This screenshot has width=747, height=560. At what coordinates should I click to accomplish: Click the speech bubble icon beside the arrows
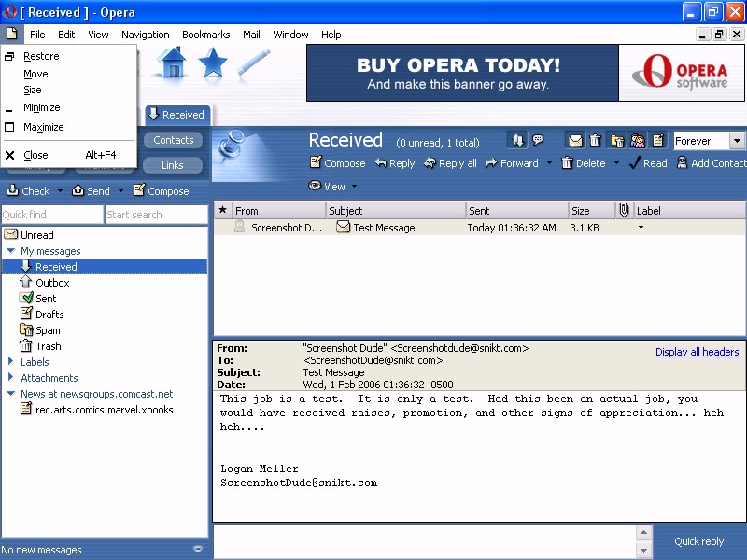(538, 140)
